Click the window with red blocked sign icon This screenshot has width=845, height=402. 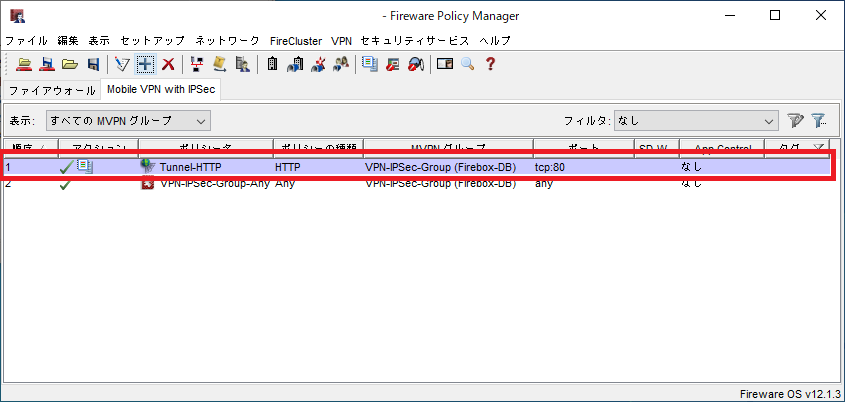(393, 64)
